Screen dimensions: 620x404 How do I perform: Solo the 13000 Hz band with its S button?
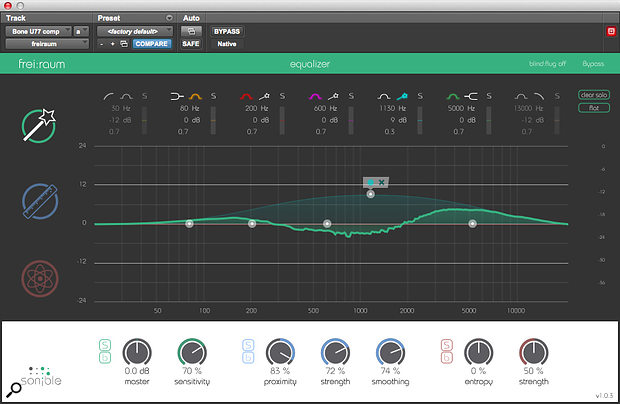[x=557, y=96]
